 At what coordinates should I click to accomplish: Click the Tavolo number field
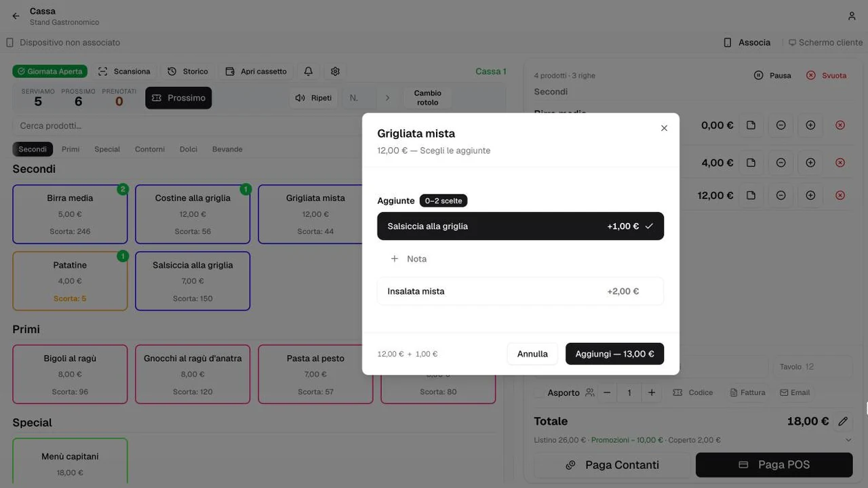(x=813, y=367)
